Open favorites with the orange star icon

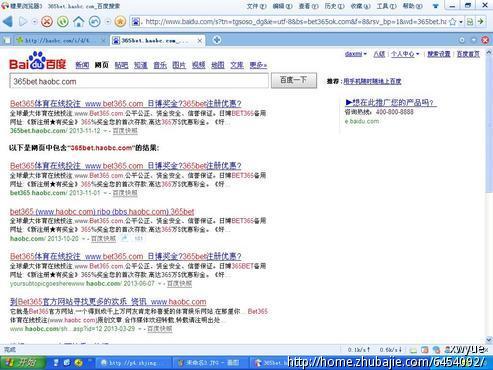(x=120, y=22)
